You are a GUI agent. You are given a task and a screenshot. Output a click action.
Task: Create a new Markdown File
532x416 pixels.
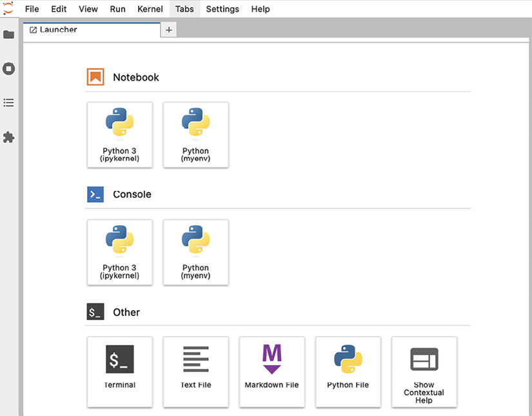(x=271, y=372)
